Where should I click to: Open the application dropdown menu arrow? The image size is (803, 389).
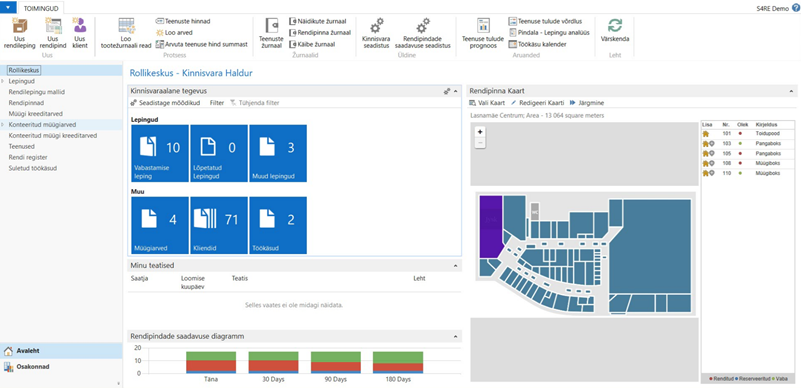coord(8,7)
